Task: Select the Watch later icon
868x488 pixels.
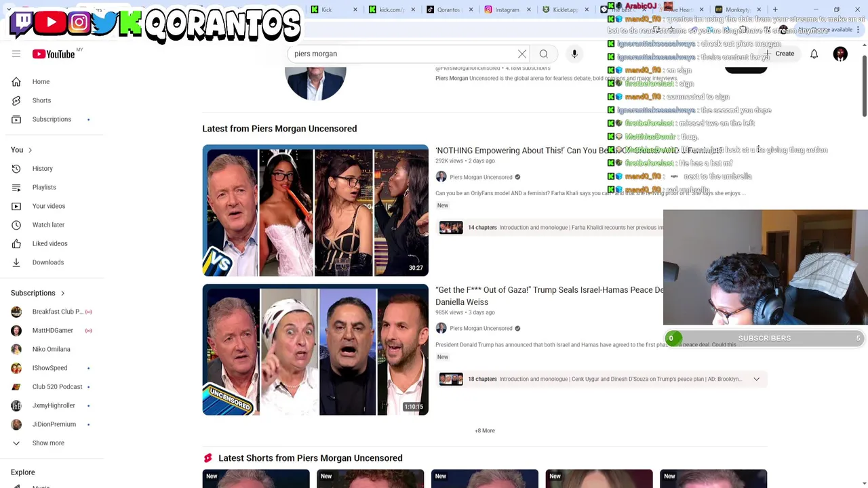Action: pos(16,224)
